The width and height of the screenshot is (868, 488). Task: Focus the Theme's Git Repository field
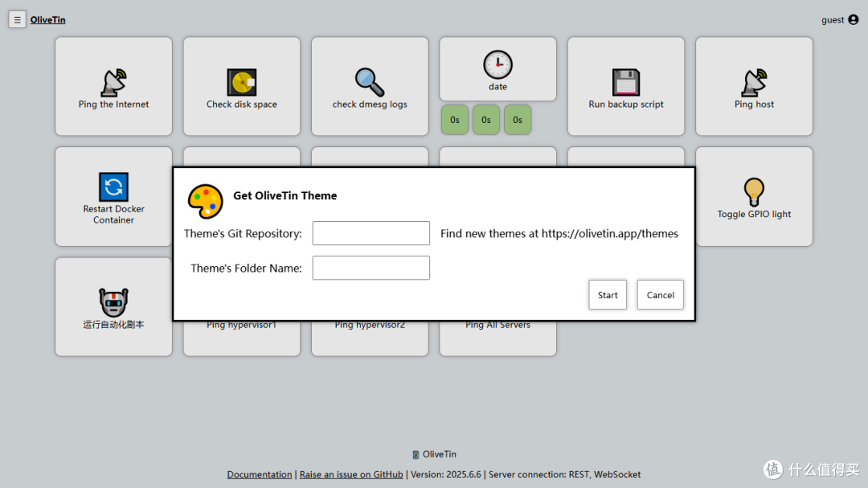371,233
